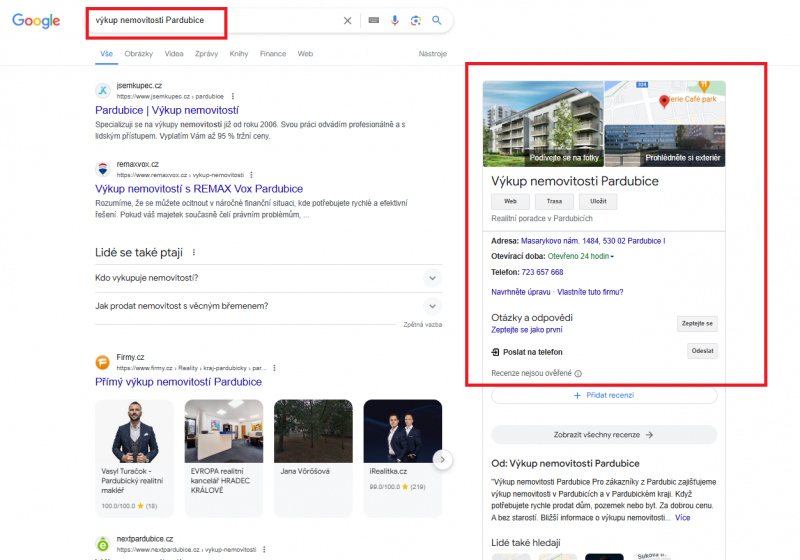Click the Uložit save button
Viewport: 800px width, 560px height.
coord(598,201)
